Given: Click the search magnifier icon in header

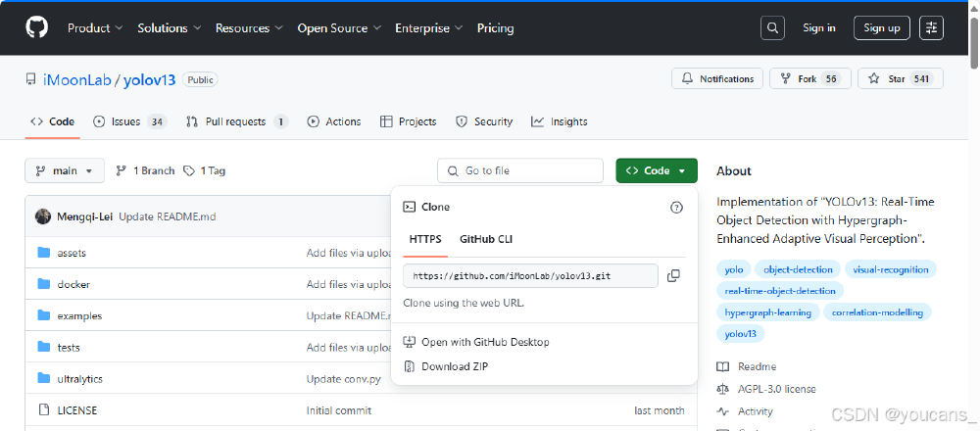Looking at the screenshot, I should [773, 27].
